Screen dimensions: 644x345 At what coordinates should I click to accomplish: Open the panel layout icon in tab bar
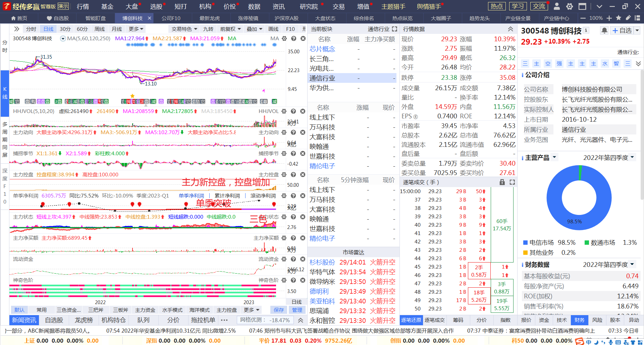coord(638,18)
